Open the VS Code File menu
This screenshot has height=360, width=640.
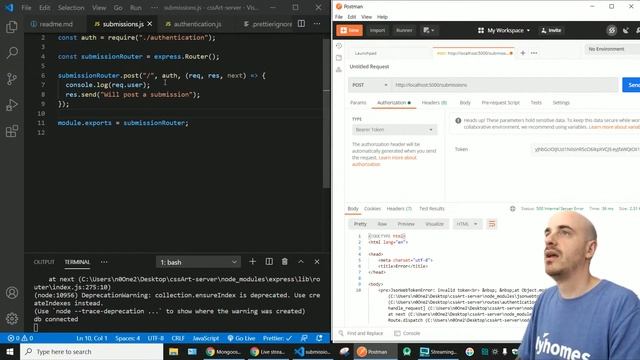(26, 8)
